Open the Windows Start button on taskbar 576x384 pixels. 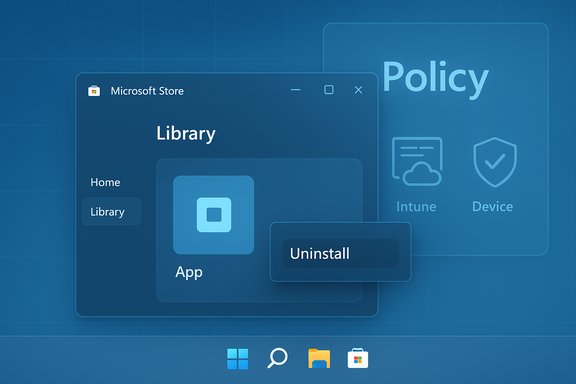coord(238,359)
